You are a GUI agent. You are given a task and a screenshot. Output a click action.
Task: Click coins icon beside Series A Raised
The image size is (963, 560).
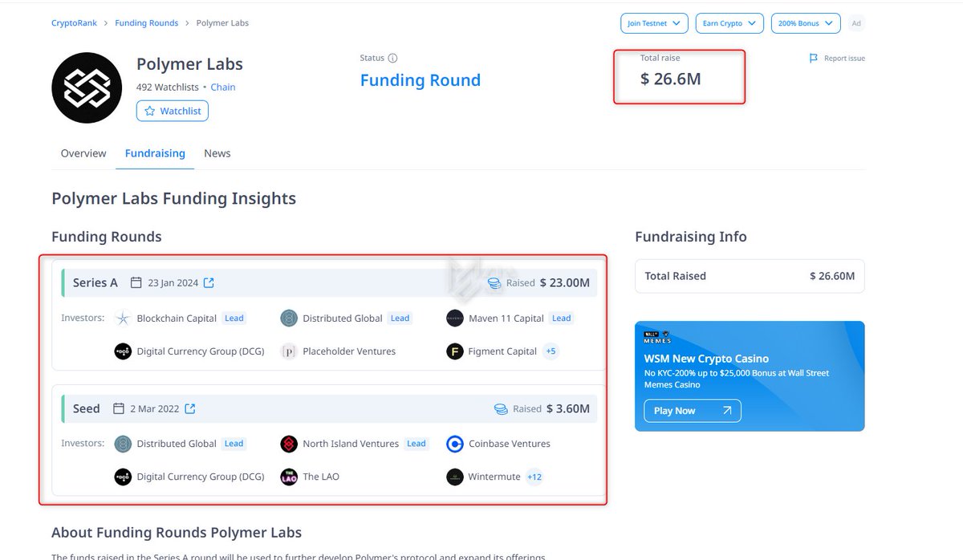(495, 283)
